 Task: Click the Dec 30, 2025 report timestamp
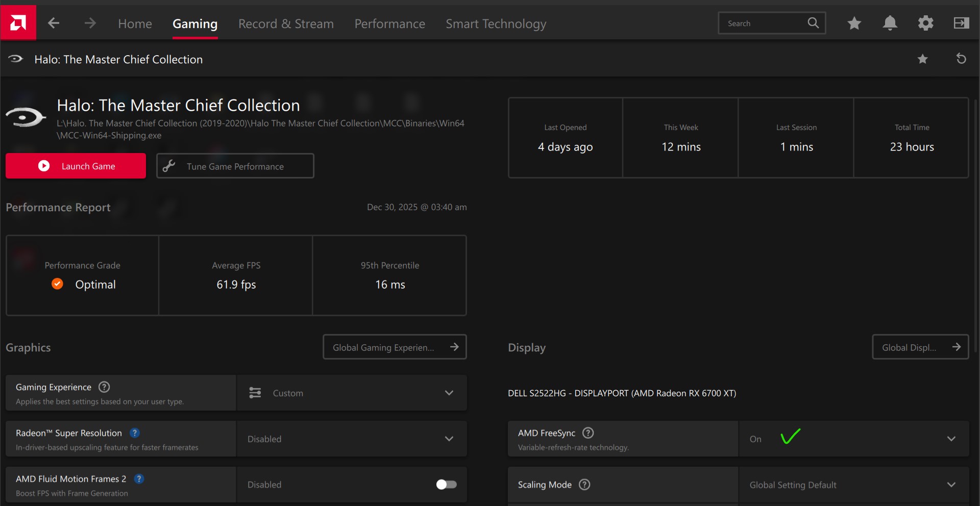417,207
